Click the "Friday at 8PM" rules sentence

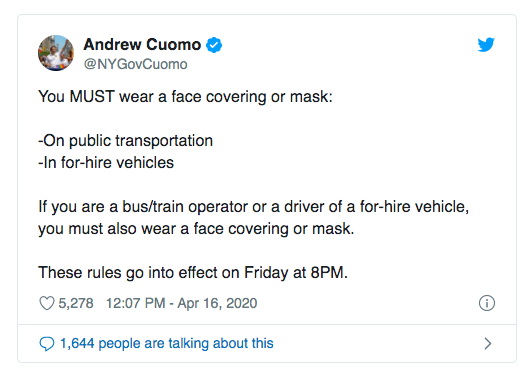pyautogui.click(x=193, y=272)
